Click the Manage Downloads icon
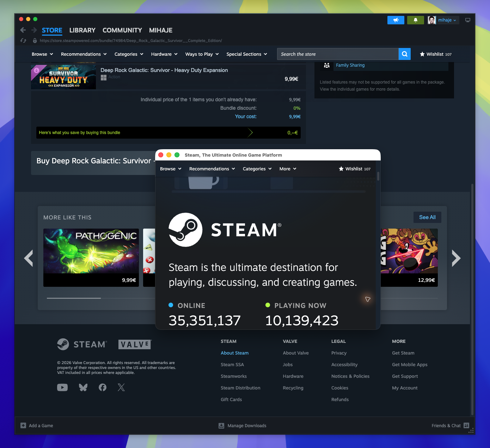 221,425
